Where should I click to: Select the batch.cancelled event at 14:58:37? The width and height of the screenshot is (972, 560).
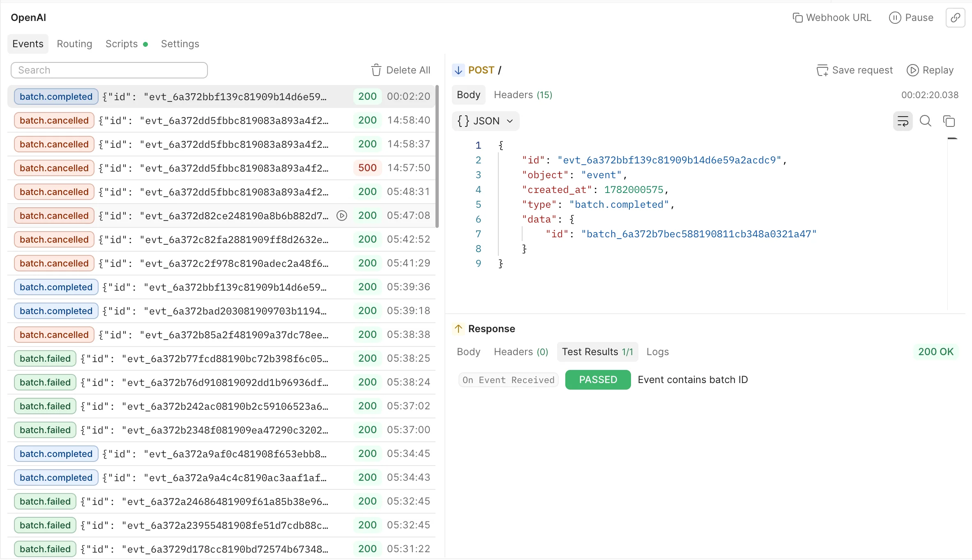pyautogui.click(x=221, y=144)
